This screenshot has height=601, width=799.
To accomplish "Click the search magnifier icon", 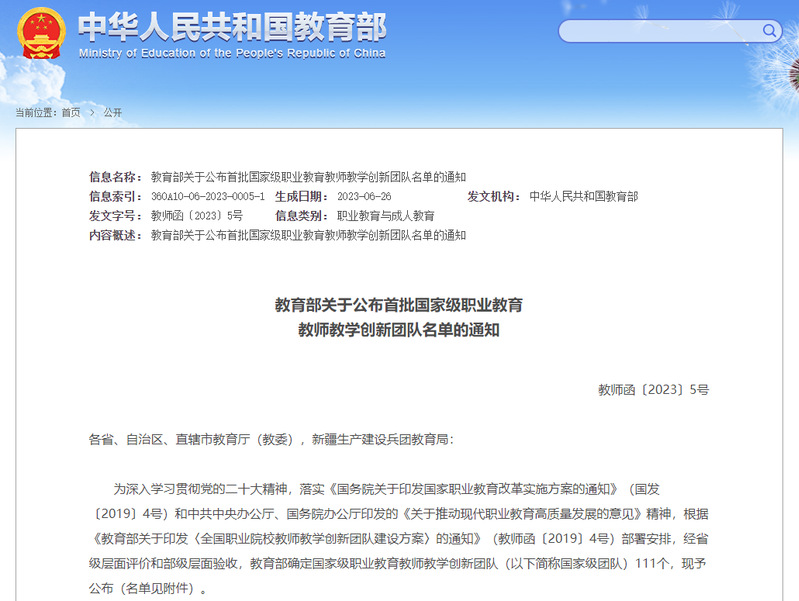I will (x=769, y=31).
